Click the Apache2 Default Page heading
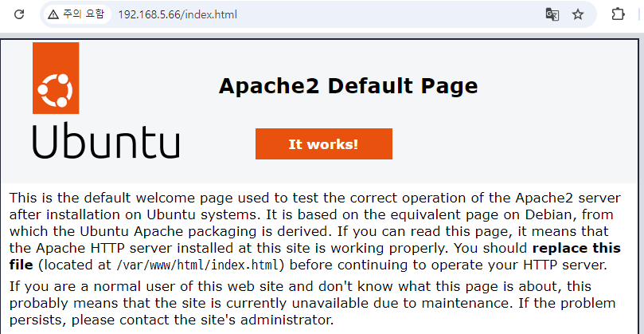644x334 pixels. (348, 86)
